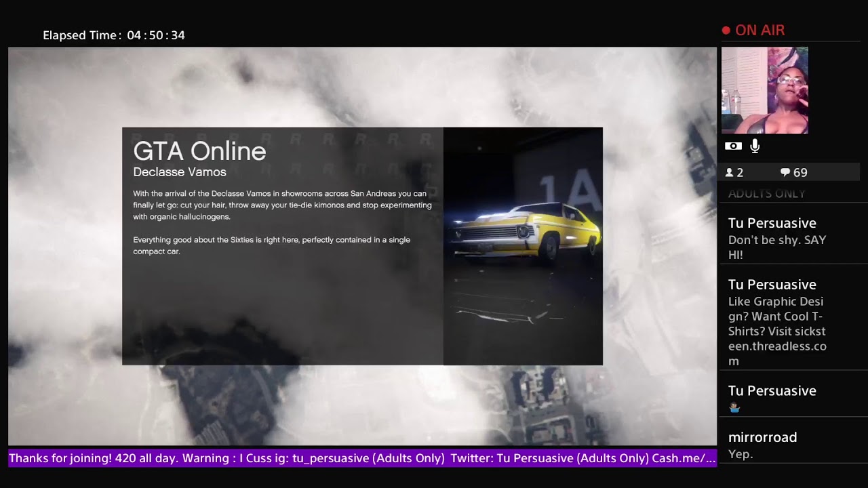Click the comment 'Yep.'
This screenshot has width=868, height=488.
click(x=741, y=454)
